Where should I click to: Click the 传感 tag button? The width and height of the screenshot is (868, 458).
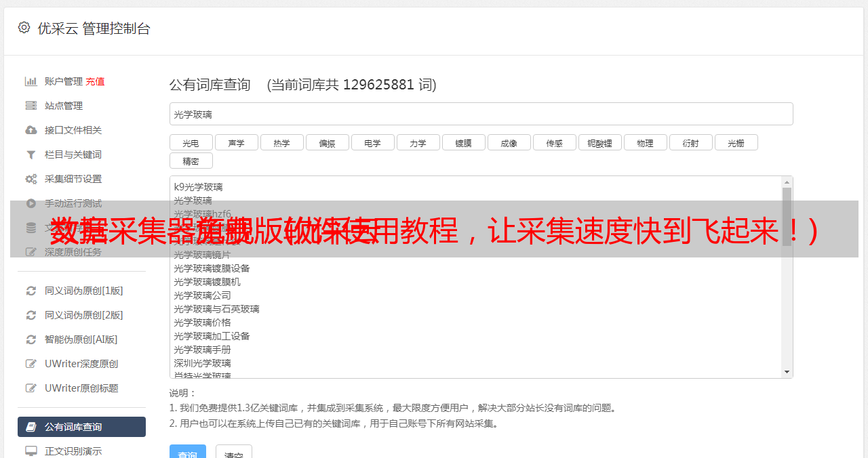coord(554,142)
